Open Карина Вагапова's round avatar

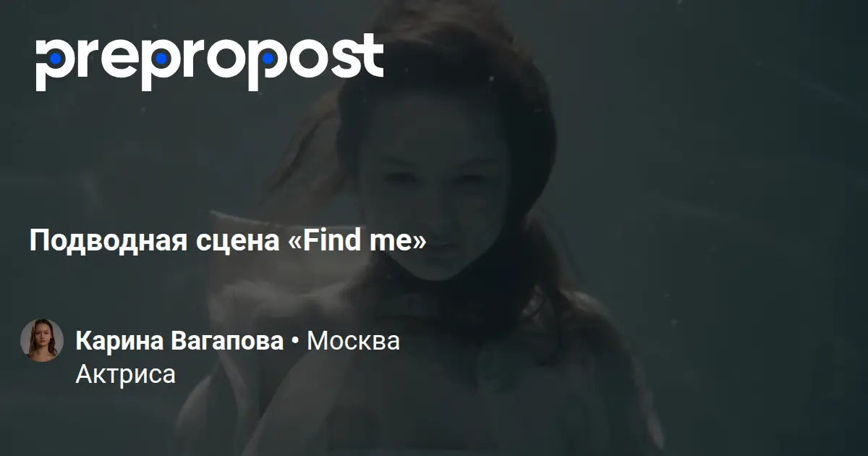(x=42, y=340)
